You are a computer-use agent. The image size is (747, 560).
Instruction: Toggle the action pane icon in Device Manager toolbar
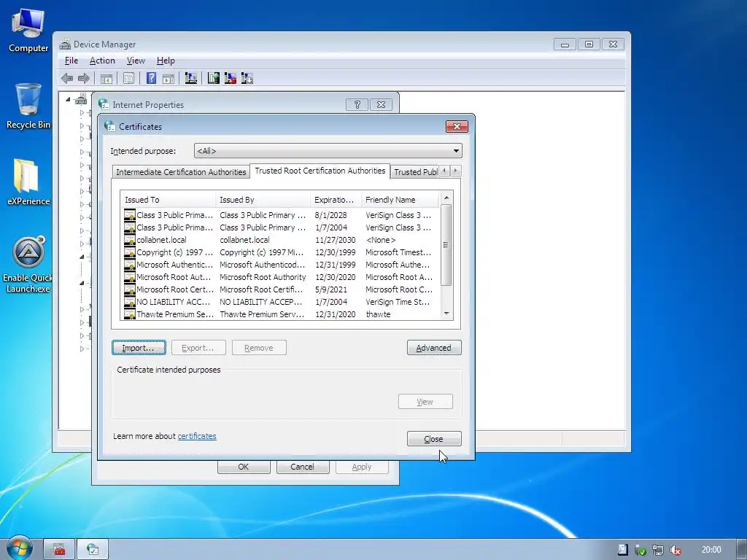[x=169, y=79]
